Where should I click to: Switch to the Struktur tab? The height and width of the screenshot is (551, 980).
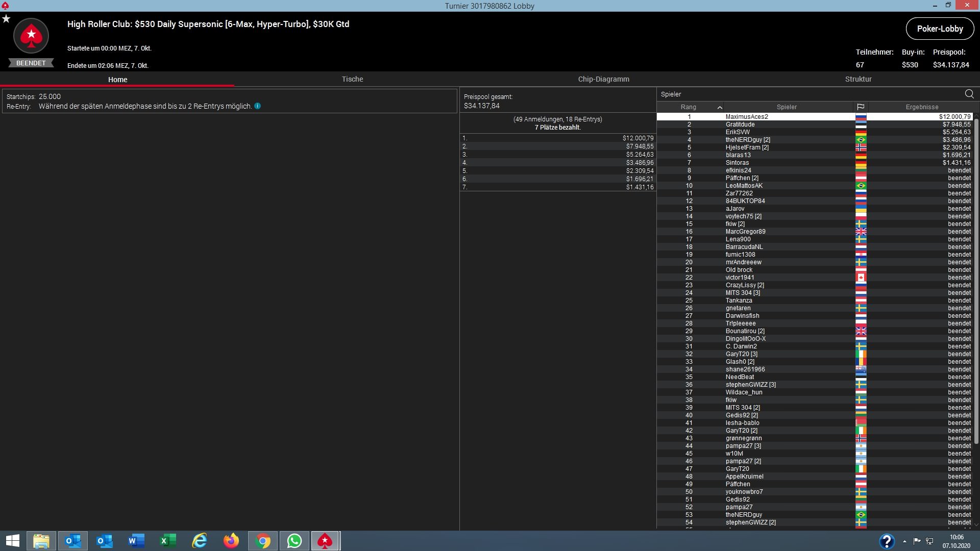[858, 79]
